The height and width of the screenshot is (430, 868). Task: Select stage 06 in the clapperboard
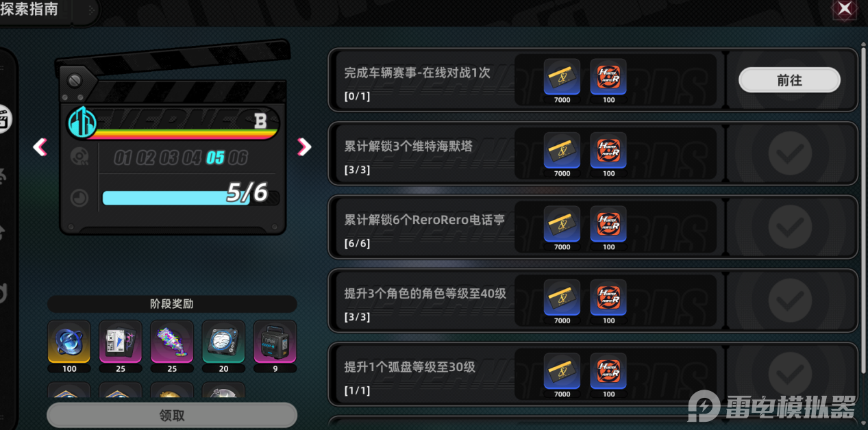(x=238, y=158)
